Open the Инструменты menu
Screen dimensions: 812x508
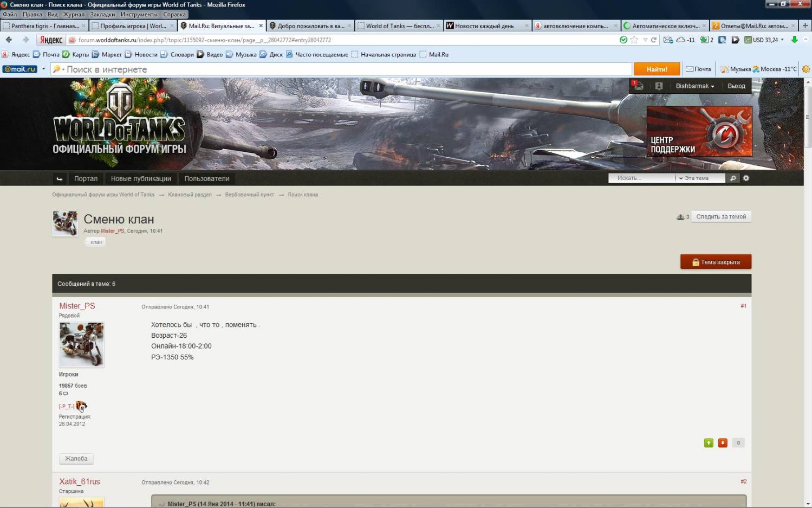[x=139, y=15]
